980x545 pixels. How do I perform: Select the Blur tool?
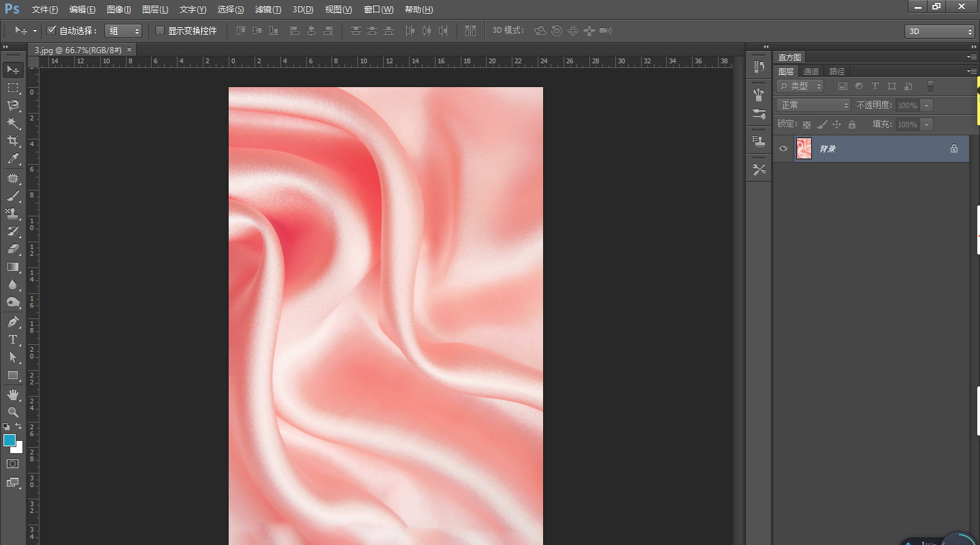(x=13, y=284)
